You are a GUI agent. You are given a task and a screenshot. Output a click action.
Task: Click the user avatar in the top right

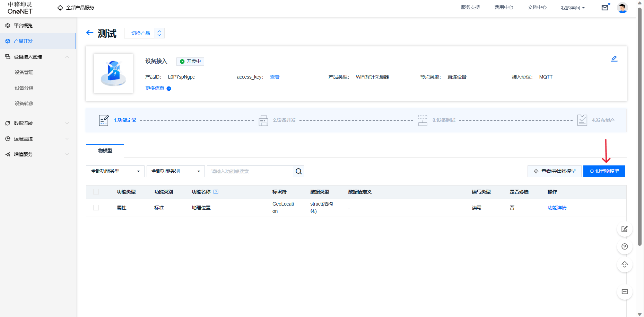[622, 7]
